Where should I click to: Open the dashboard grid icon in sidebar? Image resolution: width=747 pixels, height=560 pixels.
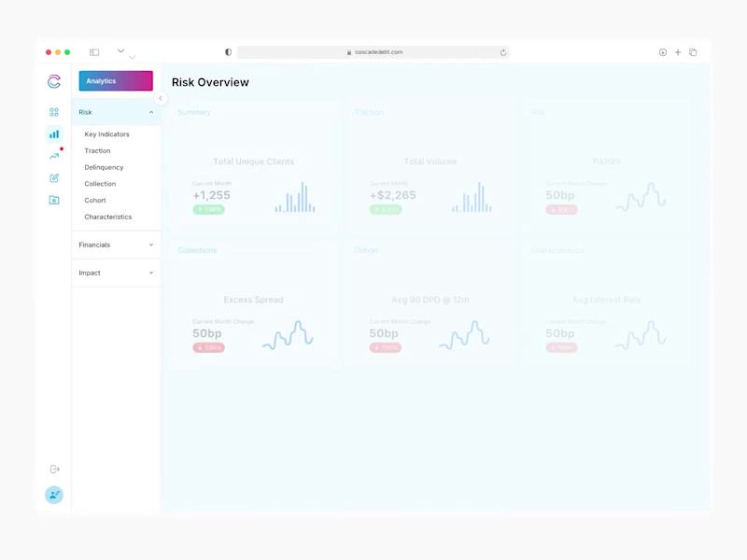(55, 111)
